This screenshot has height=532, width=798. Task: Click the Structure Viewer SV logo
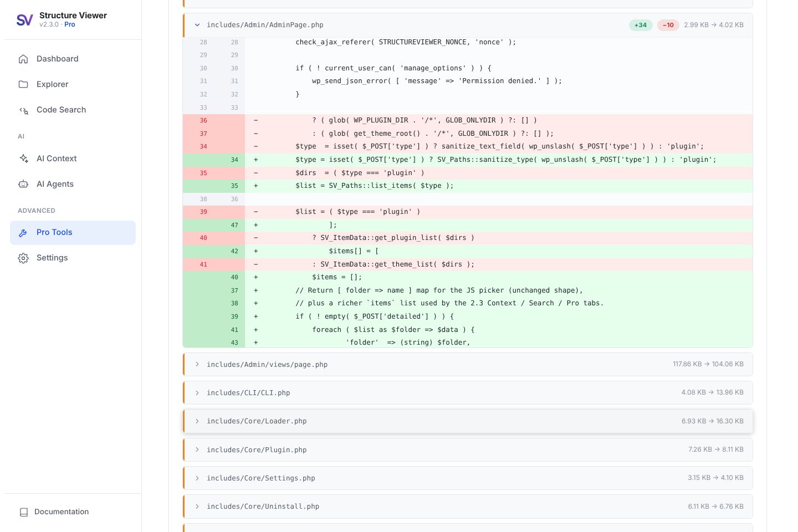[x=24, y=20]
